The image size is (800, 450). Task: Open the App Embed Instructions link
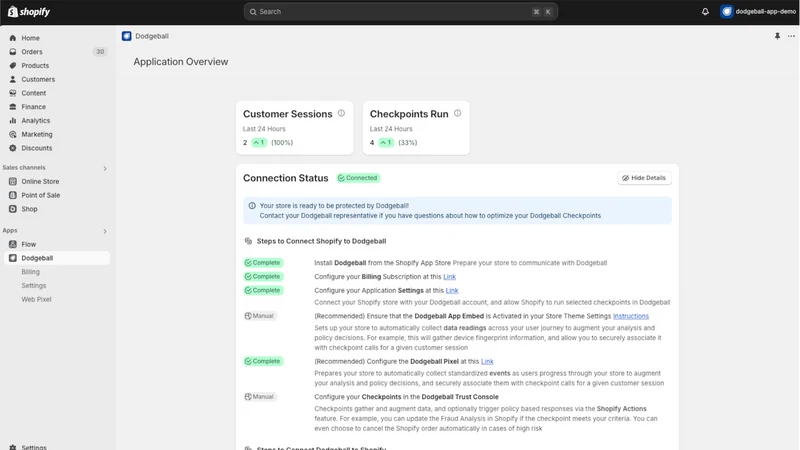631,316
